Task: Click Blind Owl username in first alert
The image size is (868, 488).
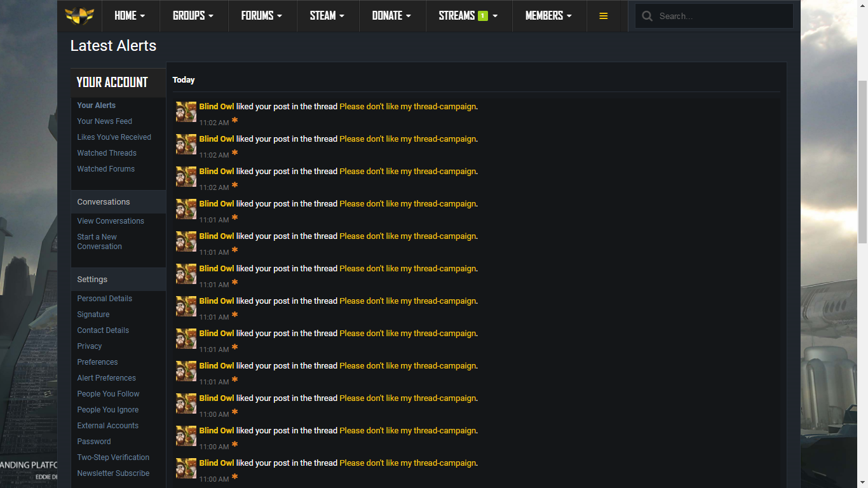Action: pyautogui.click(x=217, y=107)
